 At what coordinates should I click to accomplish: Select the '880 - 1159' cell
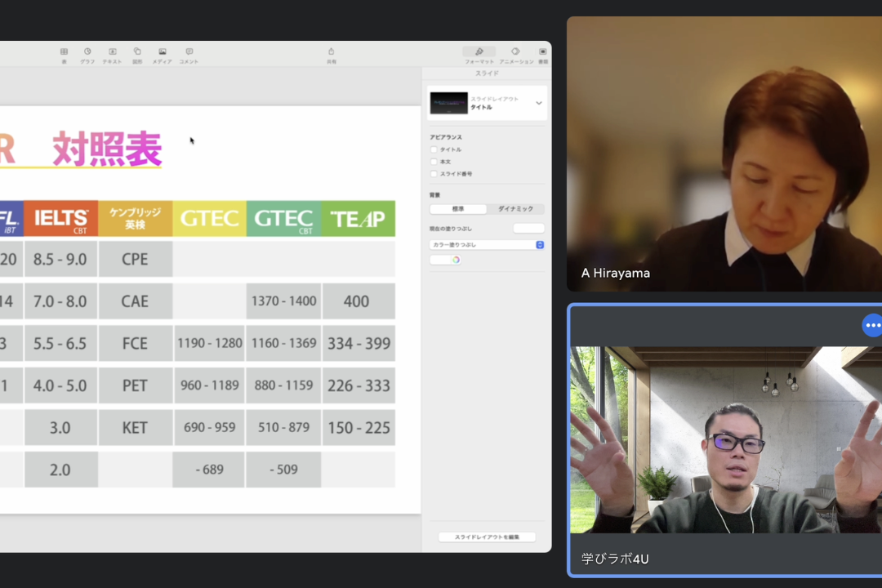[283, 386]
